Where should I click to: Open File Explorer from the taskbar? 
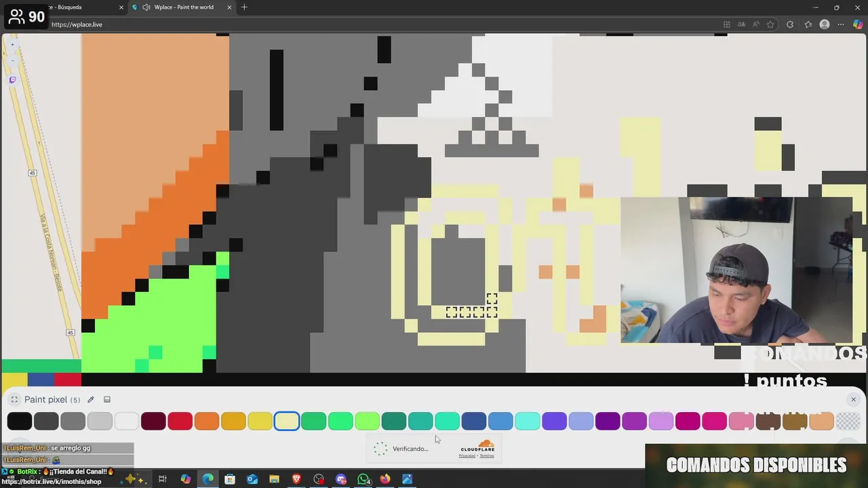coord(274,479)
